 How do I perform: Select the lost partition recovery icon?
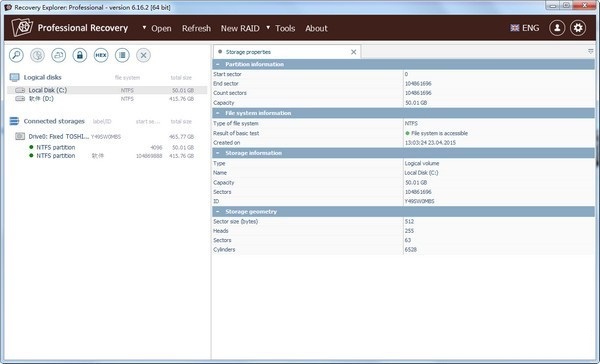pos(38,55)
